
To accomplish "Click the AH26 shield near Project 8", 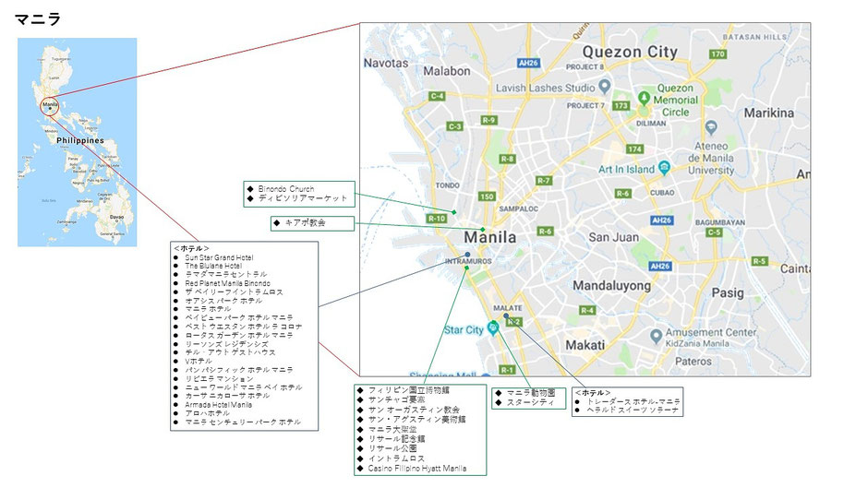I will pos(529,63).
